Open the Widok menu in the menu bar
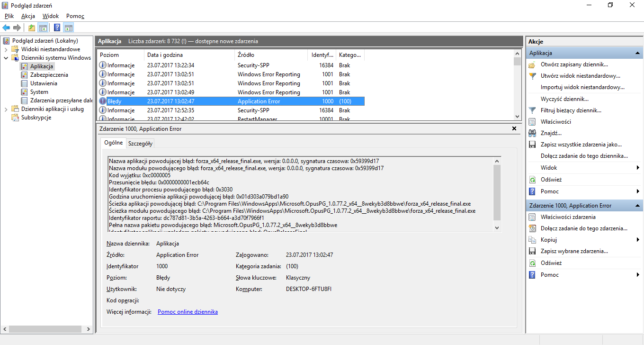 click(51, 16)
